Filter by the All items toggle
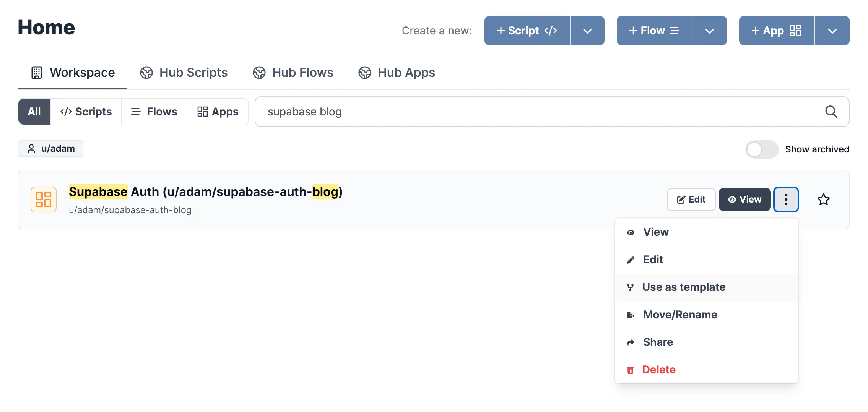Screen dimensions: 868x412 [x=34, y=112]
